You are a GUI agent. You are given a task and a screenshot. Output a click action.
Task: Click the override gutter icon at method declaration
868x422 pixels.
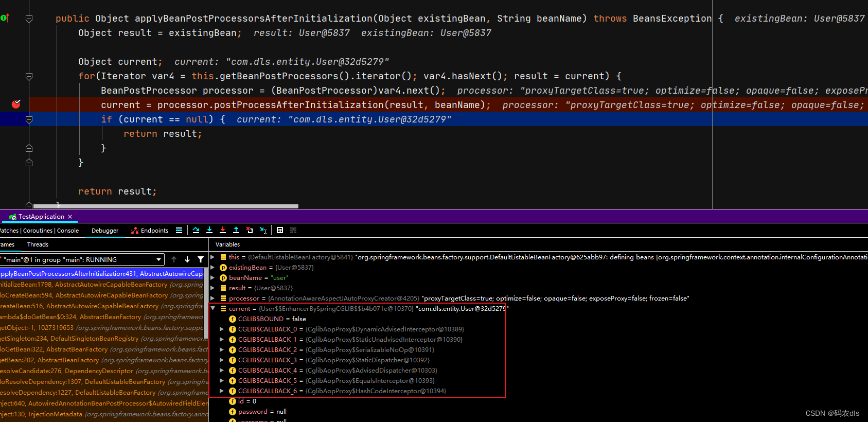coord(5,18)
